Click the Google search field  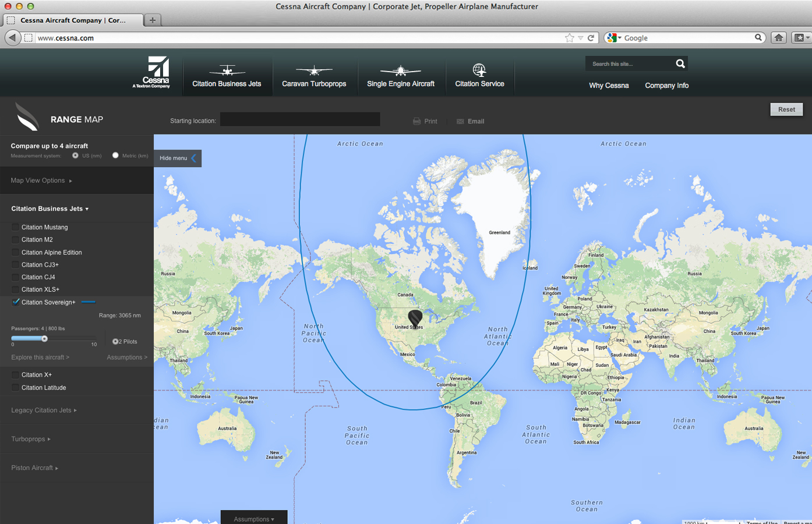[687, 38]
